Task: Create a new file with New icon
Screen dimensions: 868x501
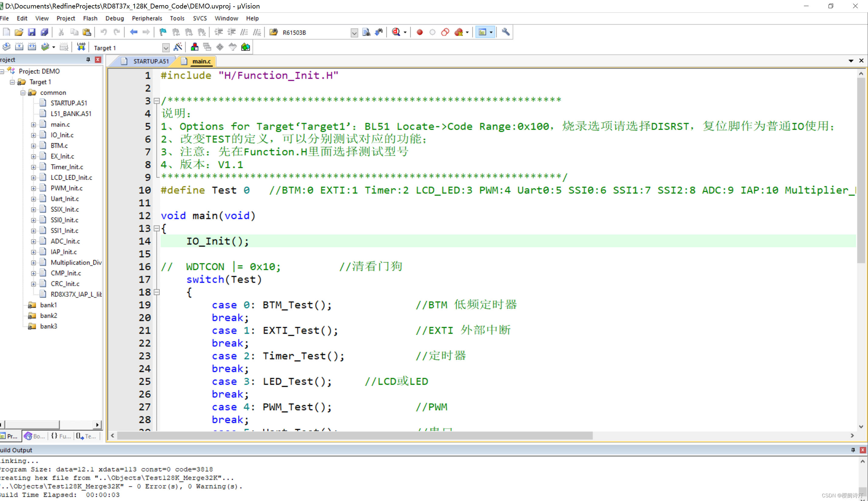Action: pyautogui.click(x=6, y=32)
